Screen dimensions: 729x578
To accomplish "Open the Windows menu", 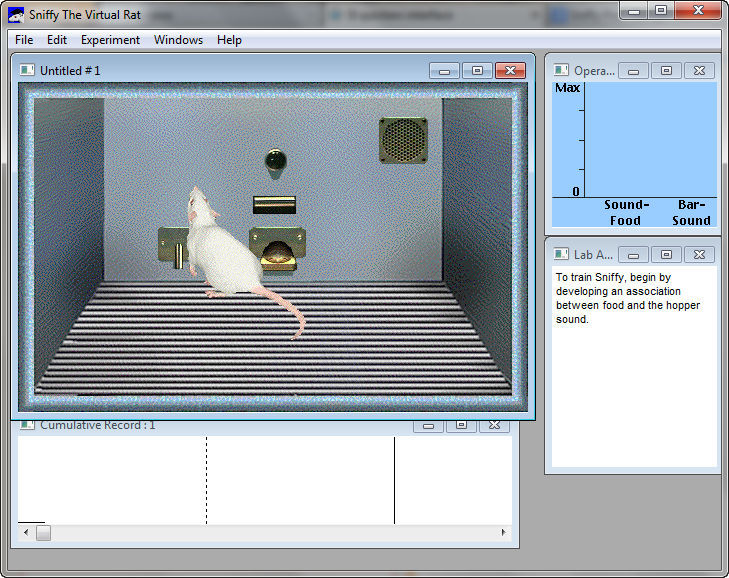I will coord(178,40).
